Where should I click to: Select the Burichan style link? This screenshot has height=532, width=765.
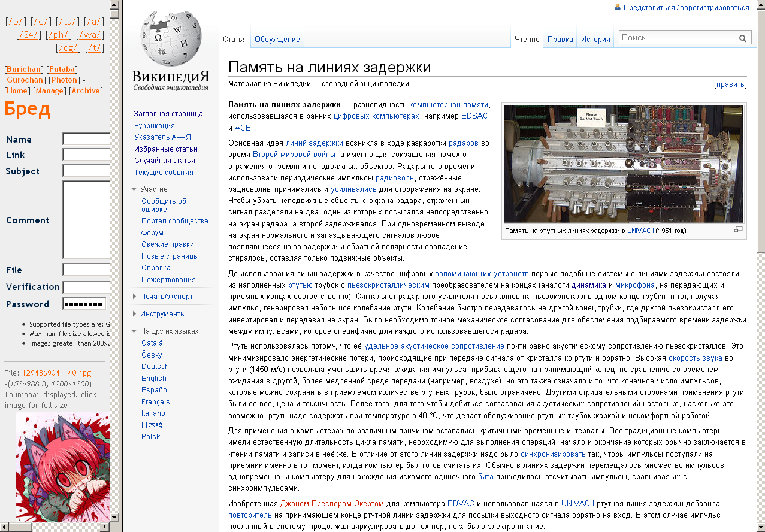[24, 69]
